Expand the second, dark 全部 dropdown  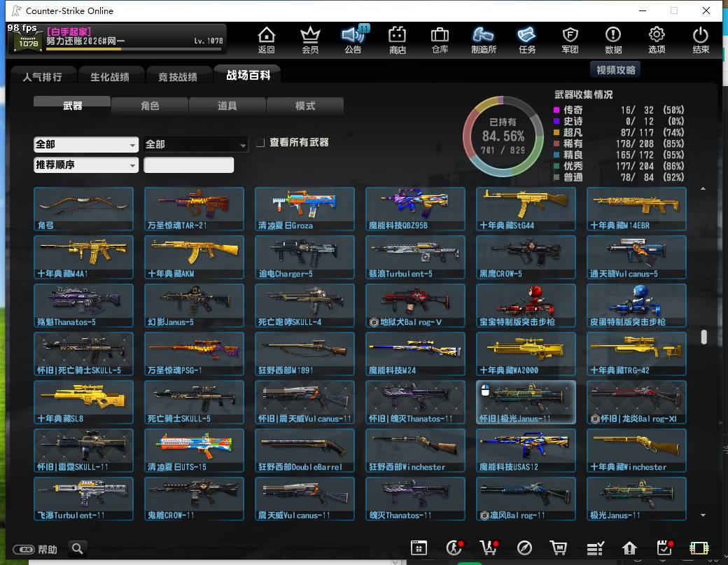pyautogui.click(x=195, y=145)
